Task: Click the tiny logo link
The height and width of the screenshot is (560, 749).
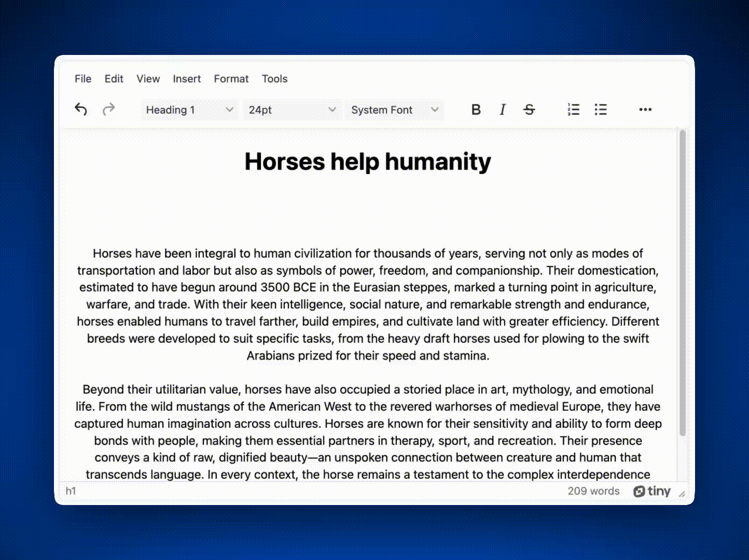Action: tap(652, 491)
